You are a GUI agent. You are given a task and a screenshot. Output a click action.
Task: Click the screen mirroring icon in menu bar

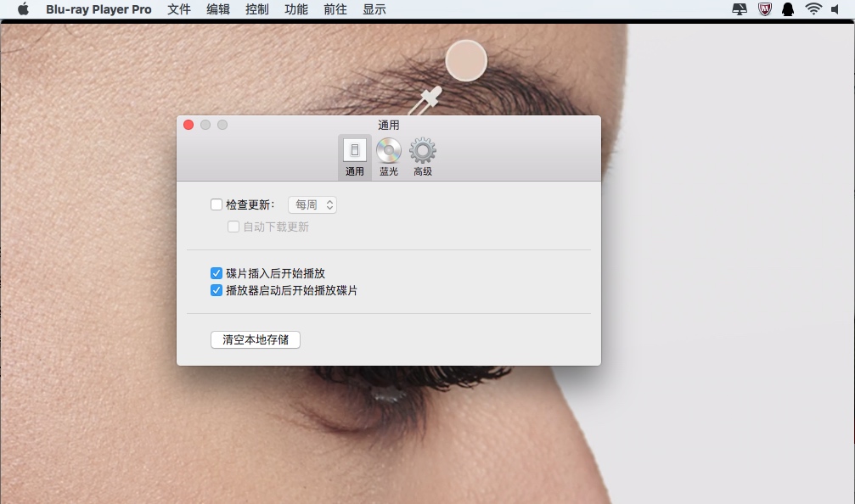pos(737,9)
